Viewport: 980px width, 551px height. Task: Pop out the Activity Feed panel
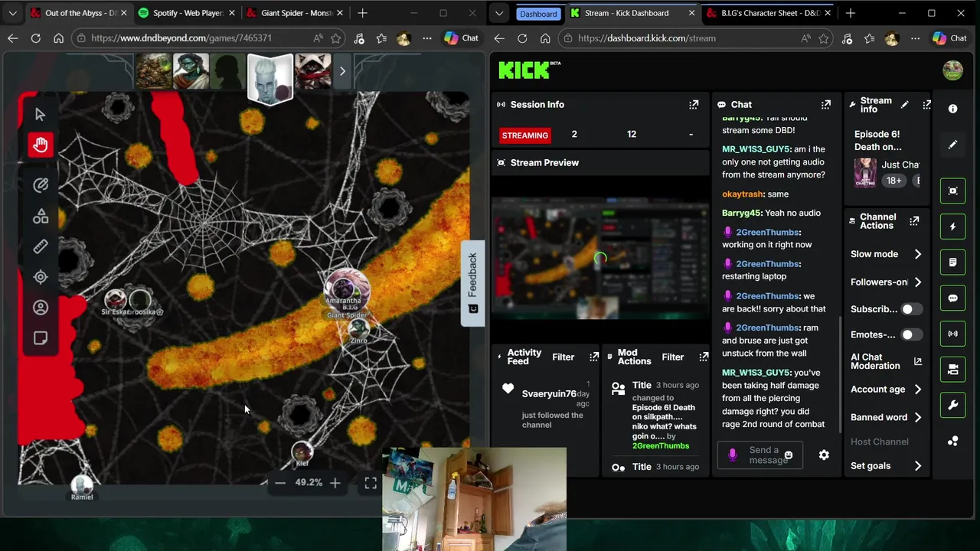pos(594,357)
